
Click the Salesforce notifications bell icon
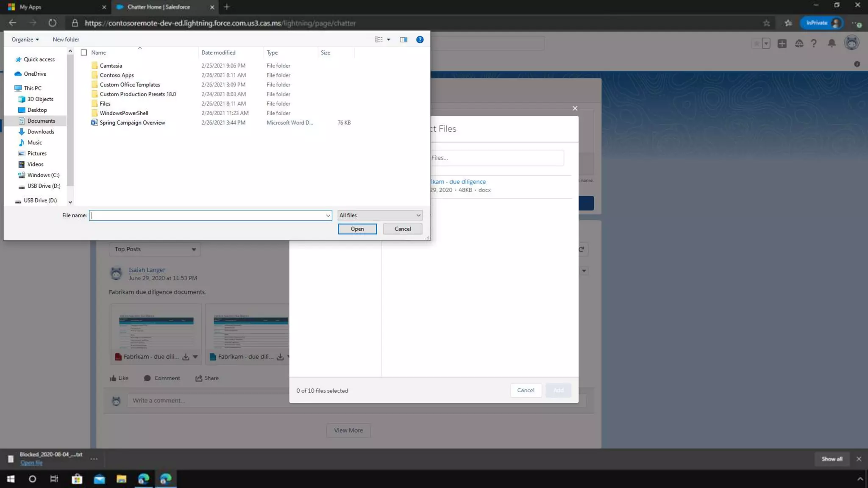(832, 43)
